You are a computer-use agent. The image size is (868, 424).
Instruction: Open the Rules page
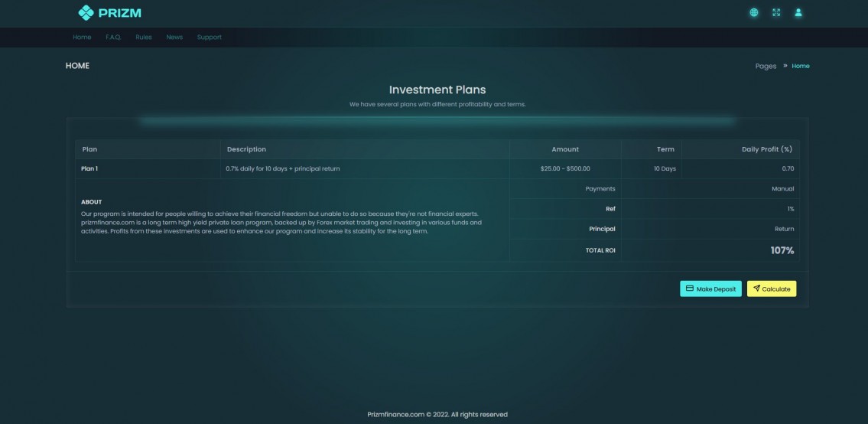[144, 38]
